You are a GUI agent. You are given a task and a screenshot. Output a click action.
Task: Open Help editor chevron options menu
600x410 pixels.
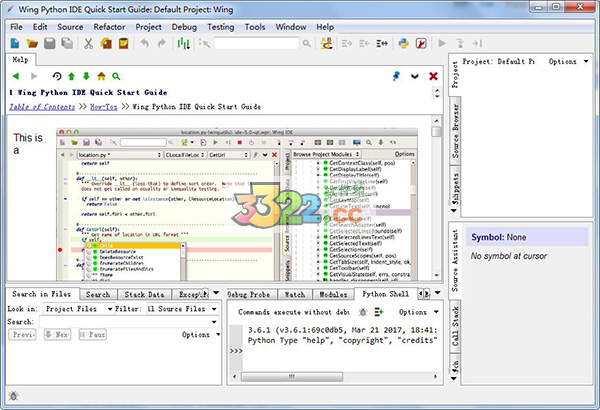(415, 76)
